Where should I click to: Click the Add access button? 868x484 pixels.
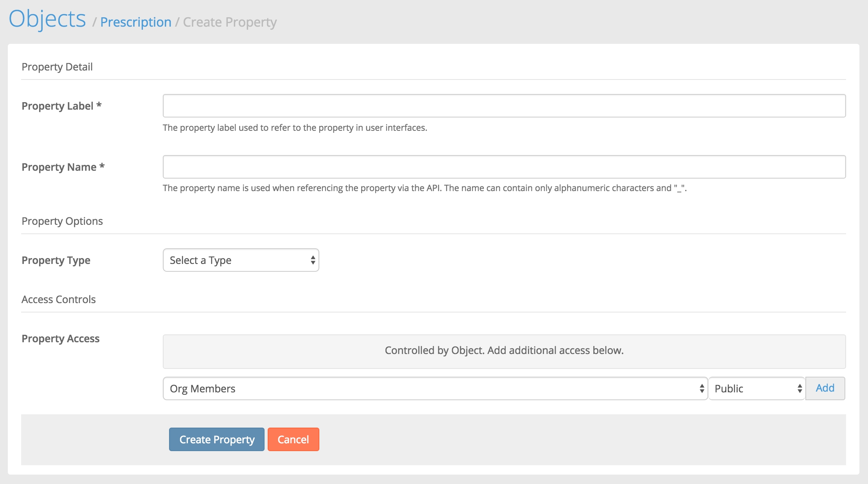825,388
